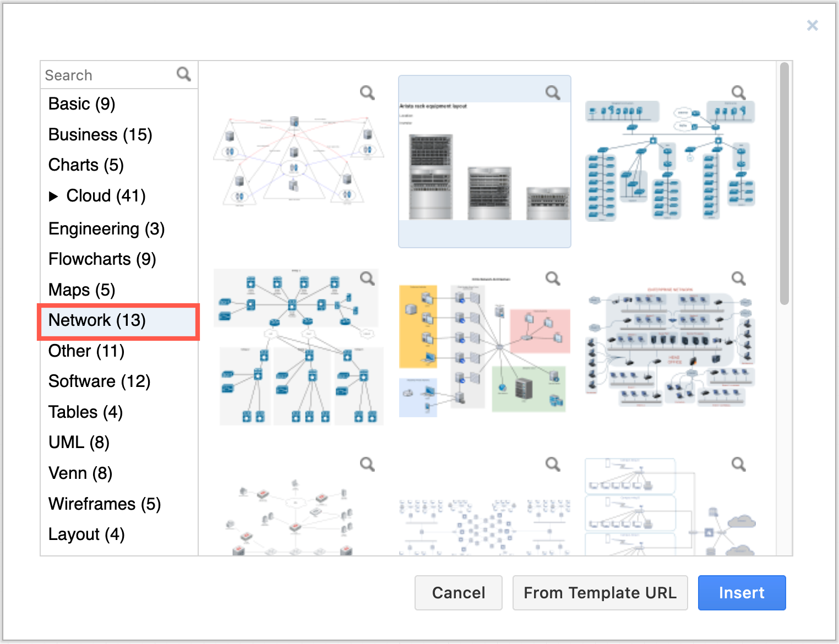Preview the colored-zones network architecture template
This screenshot has width=839, height=644.
(553, 279)
